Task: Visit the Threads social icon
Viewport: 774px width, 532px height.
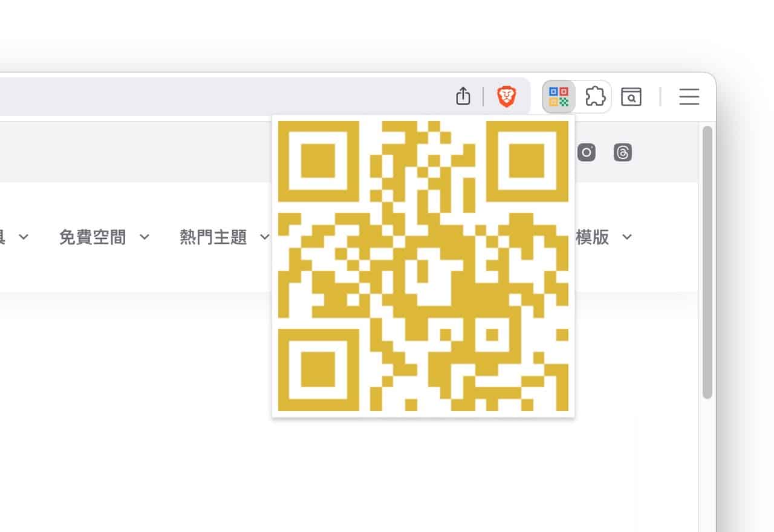Action: [623, 152]
